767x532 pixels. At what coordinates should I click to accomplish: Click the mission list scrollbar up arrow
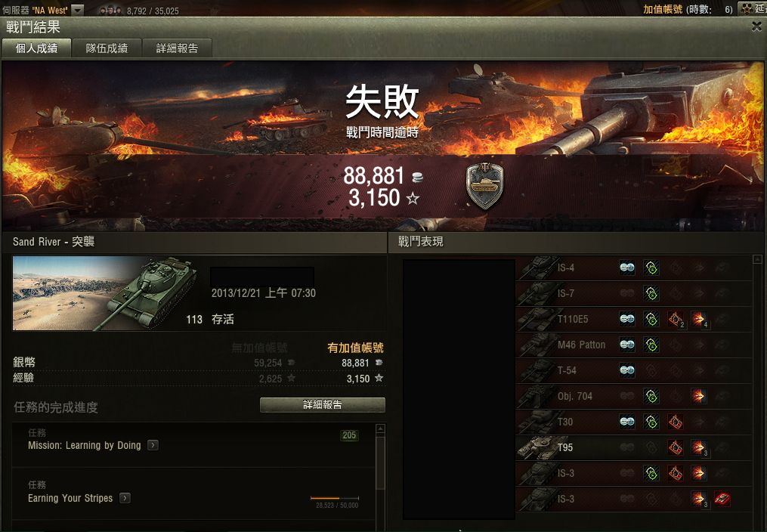(380, 429)
